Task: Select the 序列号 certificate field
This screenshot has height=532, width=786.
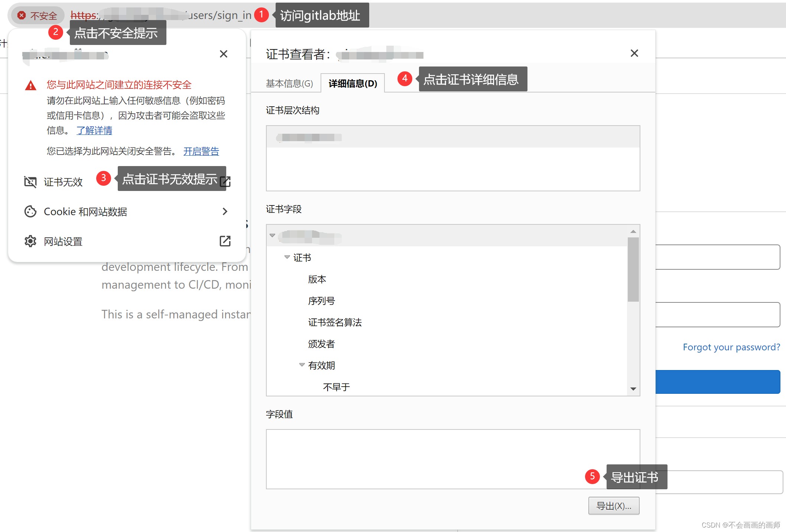Action: pos(321,301)
